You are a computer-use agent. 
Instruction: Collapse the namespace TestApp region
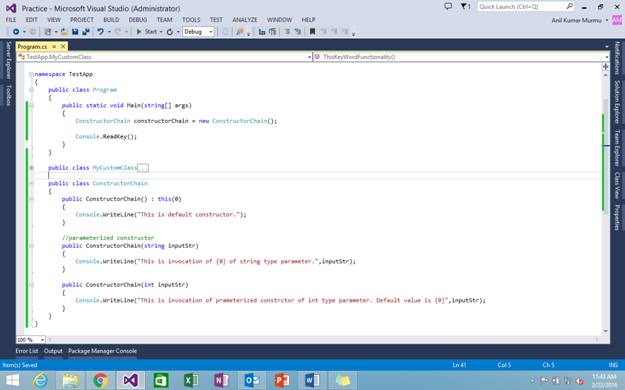point(31,74)
